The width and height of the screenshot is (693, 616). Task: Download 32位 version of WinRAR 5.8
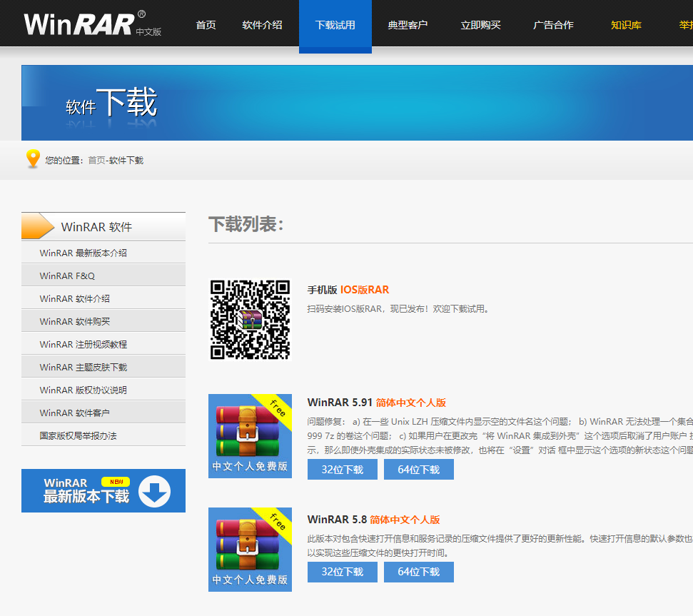(x=342, y=572)
